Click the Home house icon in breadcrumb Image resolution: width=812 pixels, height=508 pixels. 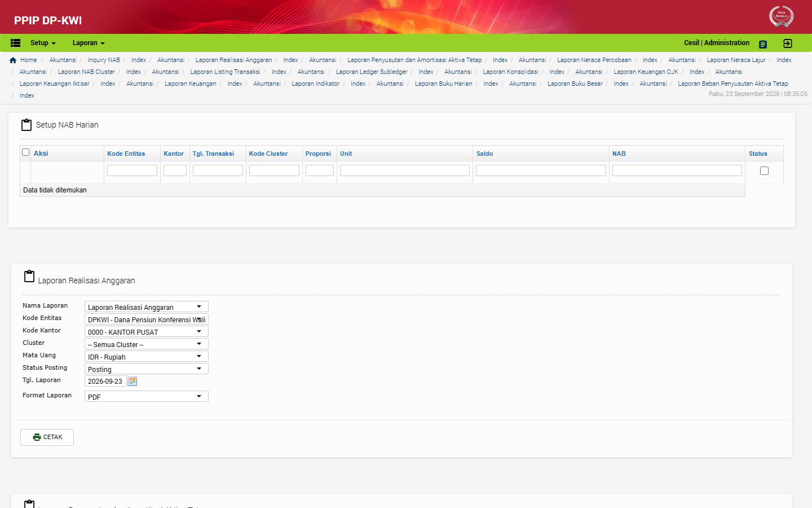(x=13, y=60)
